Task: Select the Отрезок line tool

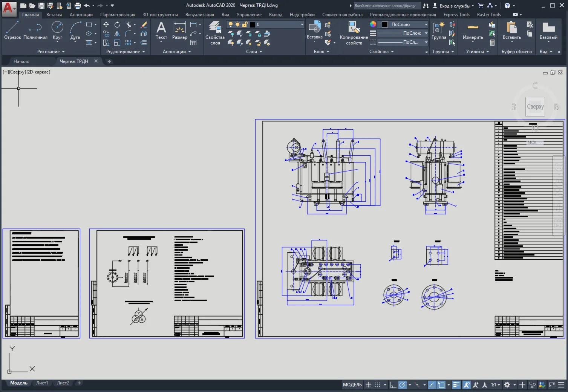Action: [x=12, y=30]
